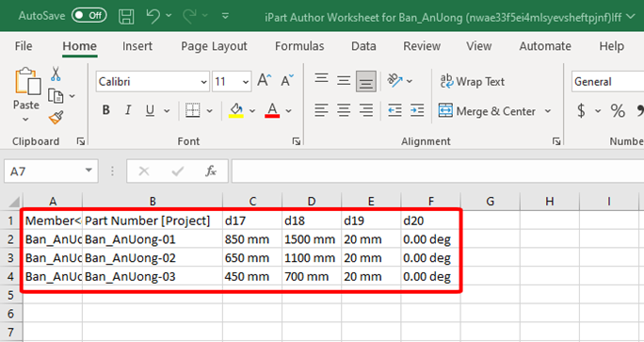Toggle Bold formatting
This screenshot has width=644, height=342.
pyautogui.click(x=106, y=110)
